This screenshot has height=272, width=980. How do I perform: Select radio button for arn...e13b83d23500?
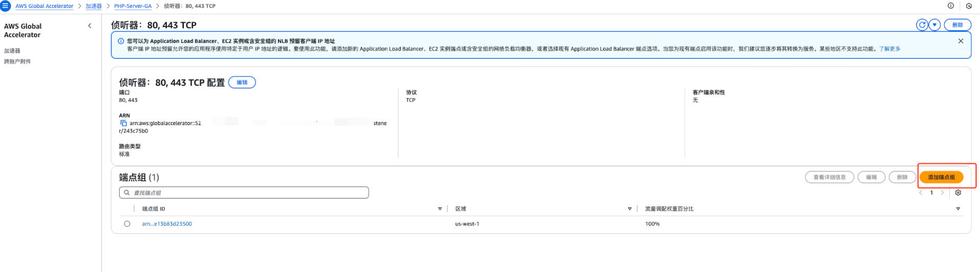[127, 224]
